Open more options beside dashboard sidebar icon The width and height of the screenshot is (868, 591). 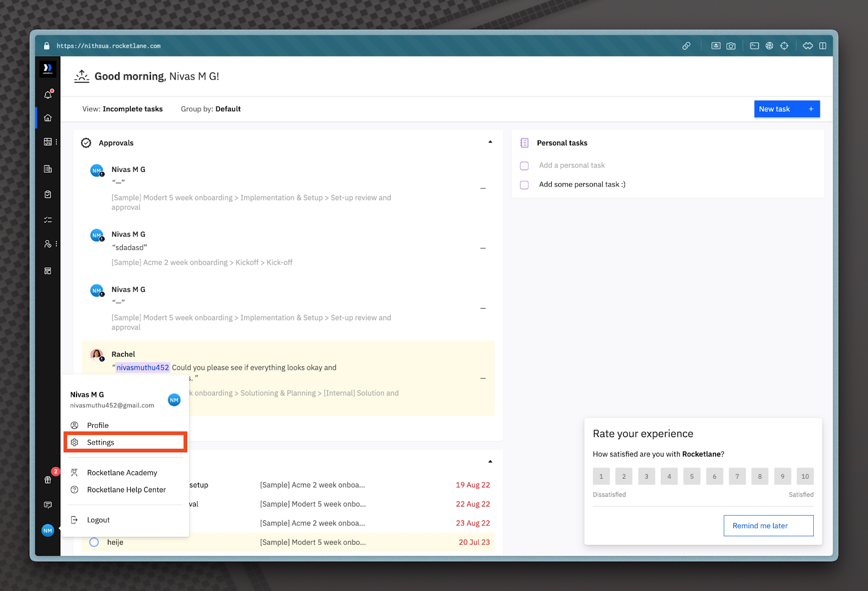point(56,142)
